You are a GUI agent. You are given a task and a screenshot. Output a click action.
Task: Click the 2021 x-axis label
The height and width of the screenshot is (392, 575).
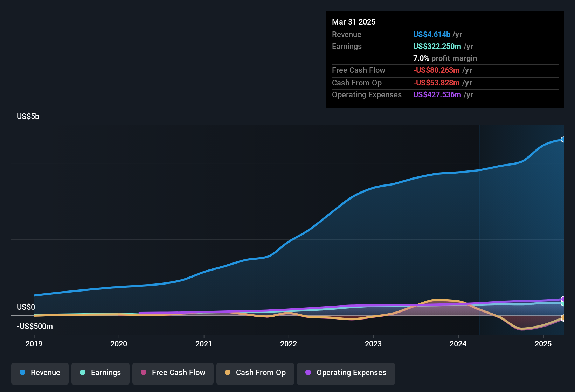tap(204, 344)
